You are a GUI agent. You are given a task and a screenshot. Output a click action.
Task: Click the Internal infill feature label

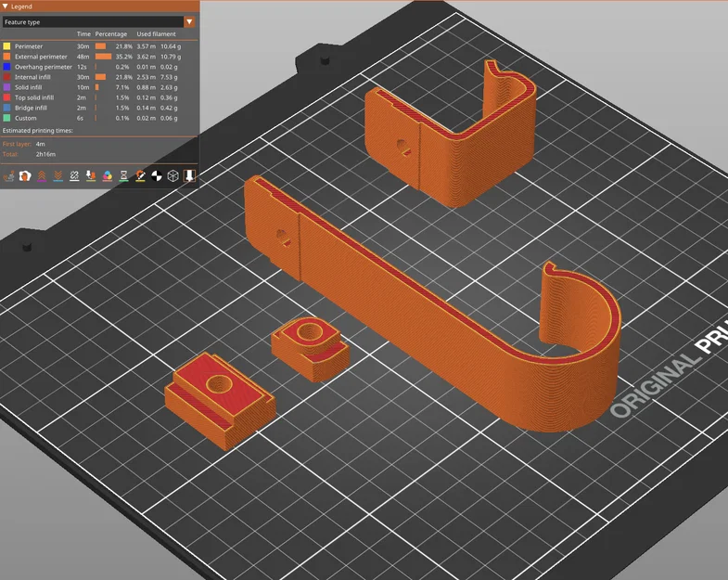[x=32, y=77]
